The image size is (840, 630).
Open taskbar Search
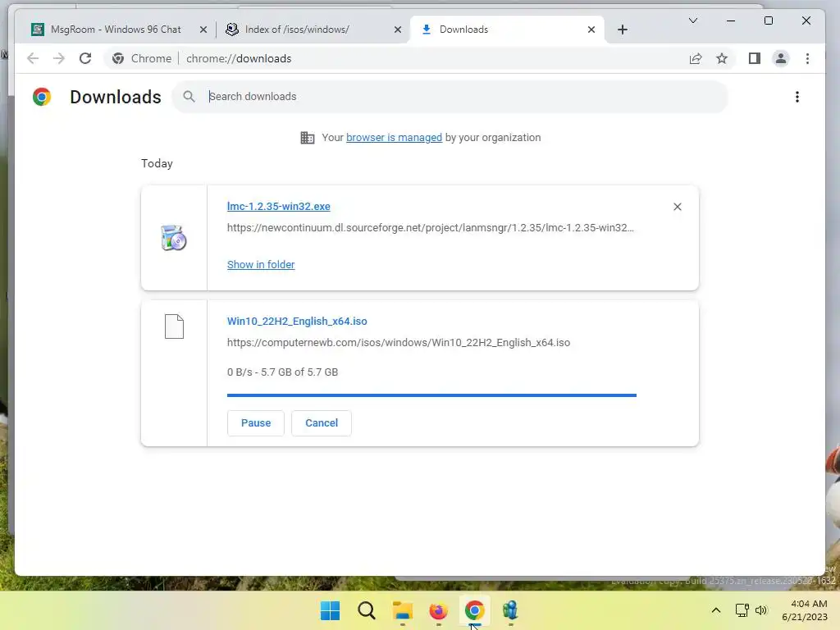click(x=367, y=610)
